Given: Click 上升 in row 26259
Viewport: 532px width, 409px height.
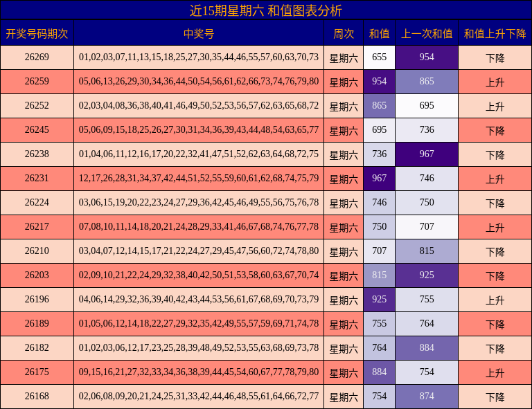Looking at the screenshot, I should [x=495, y=82].
